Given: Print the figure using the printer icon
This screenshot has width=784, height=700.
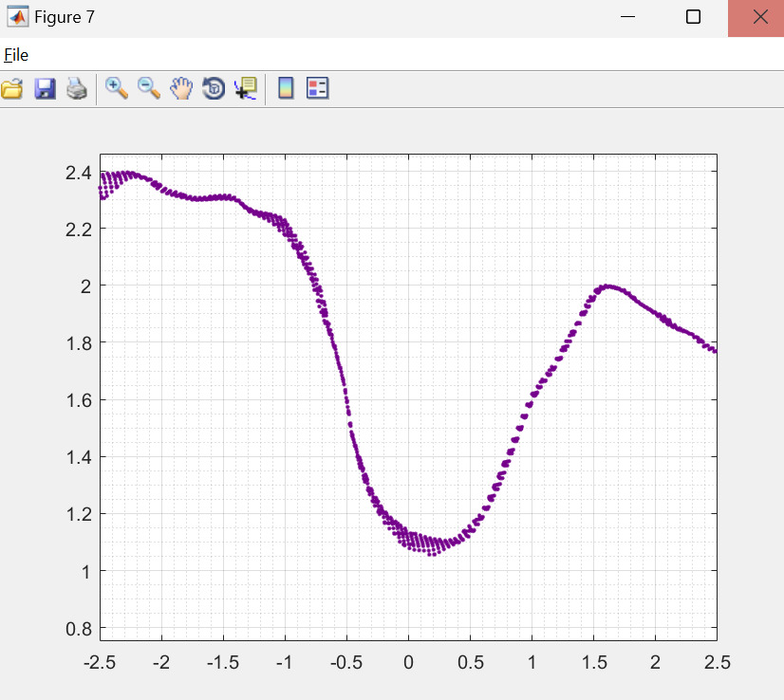Looking at the screenshot, I should coord(76,89).
